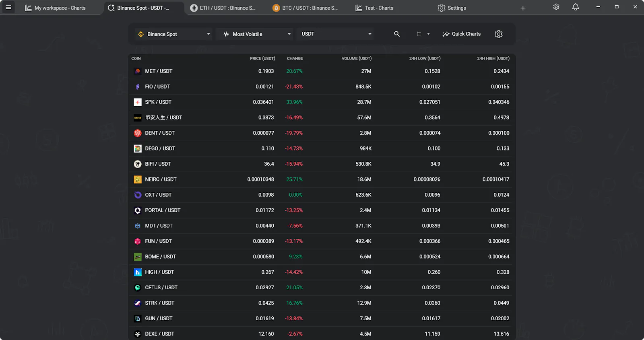The width and height of the screenshot is (644, 340).
Task: Select the Binance Spot - USDT tab
Action: [143, 8]
